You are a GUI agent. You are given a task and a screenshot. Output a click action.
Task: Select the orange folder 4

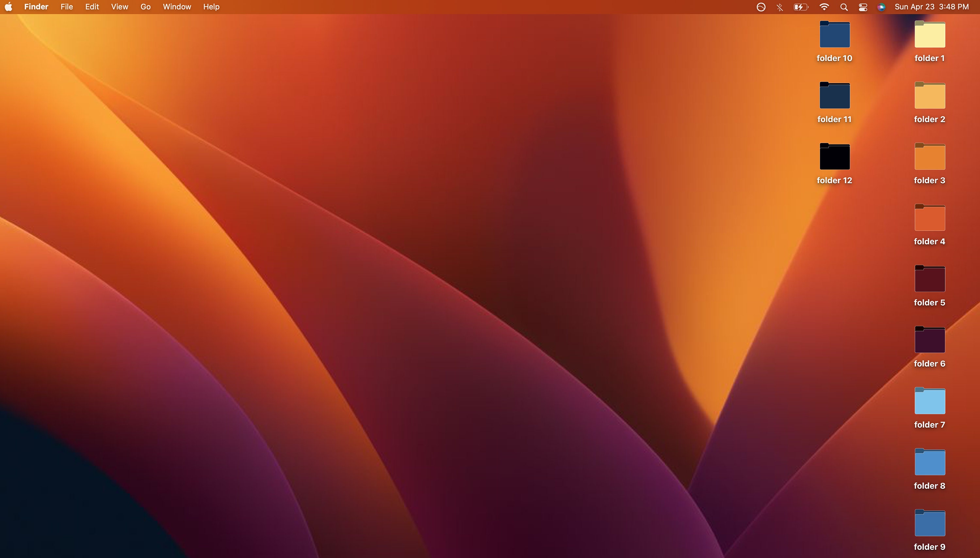tap(929, 218)
